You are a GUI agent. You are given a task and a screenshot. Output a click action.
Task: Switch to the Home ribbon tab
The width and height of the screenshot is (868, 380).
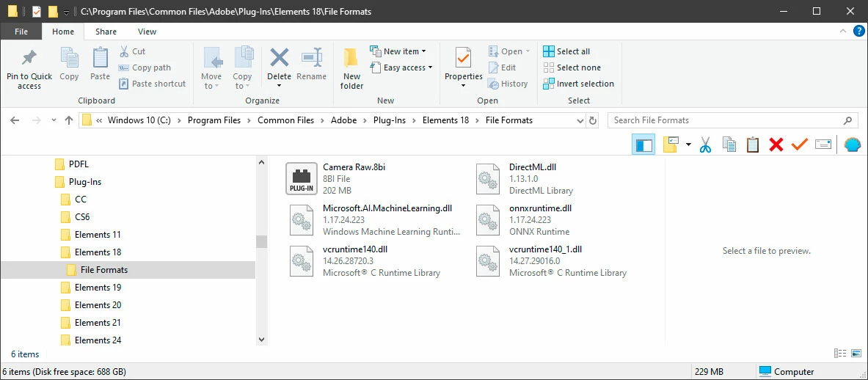(63, 32)
